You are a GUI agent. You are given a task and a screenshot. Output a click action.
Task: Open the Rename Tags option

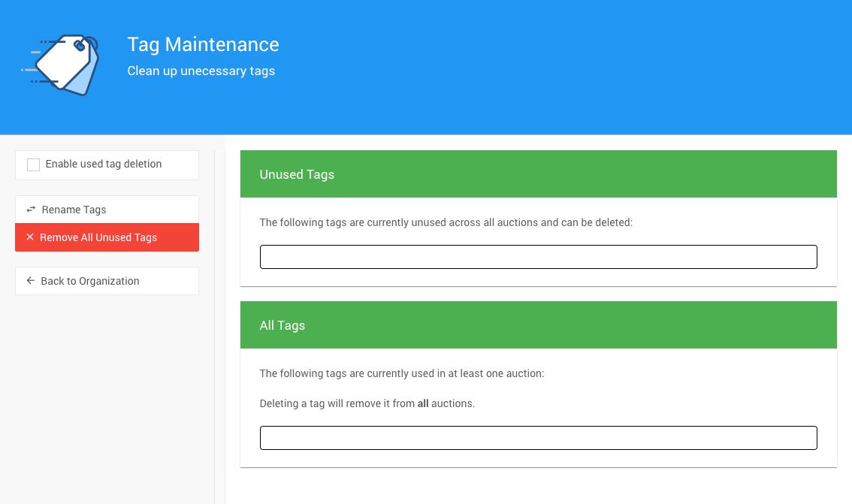[74, 210]
